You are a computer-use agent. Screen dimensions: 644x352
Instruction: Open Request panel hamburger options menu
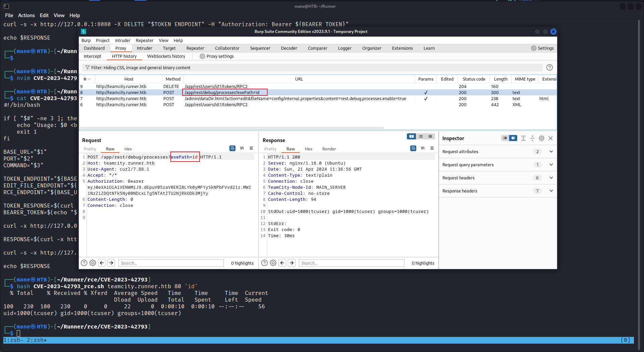pyautogui.click(x=251, y=148)
